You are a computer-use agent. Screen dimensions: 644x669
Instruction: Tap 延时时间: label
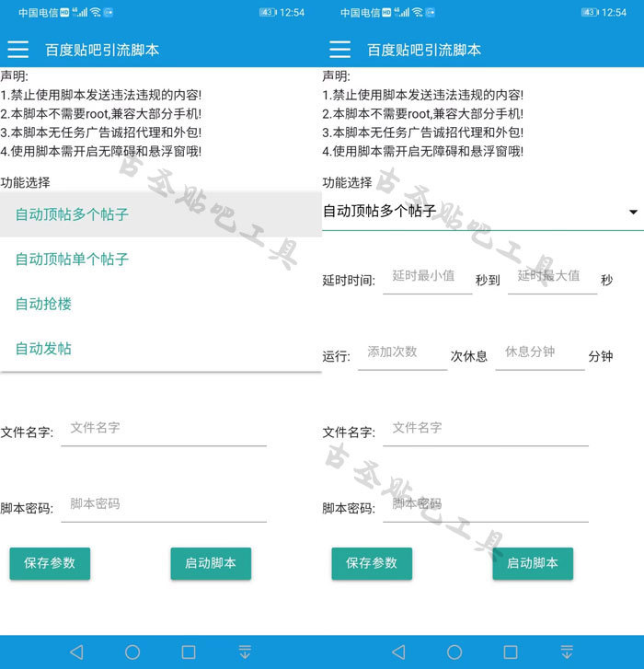tap(349, 281)
